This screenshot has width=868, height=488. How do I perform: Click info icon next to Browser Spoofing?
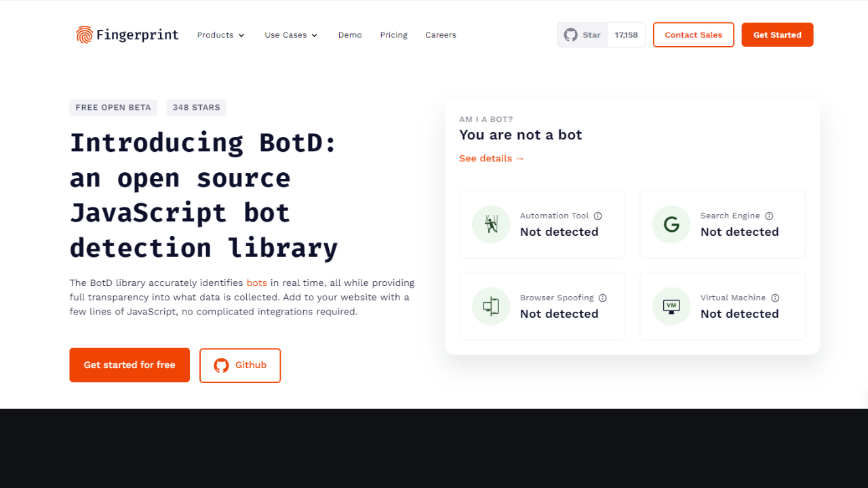coord(602,298)
